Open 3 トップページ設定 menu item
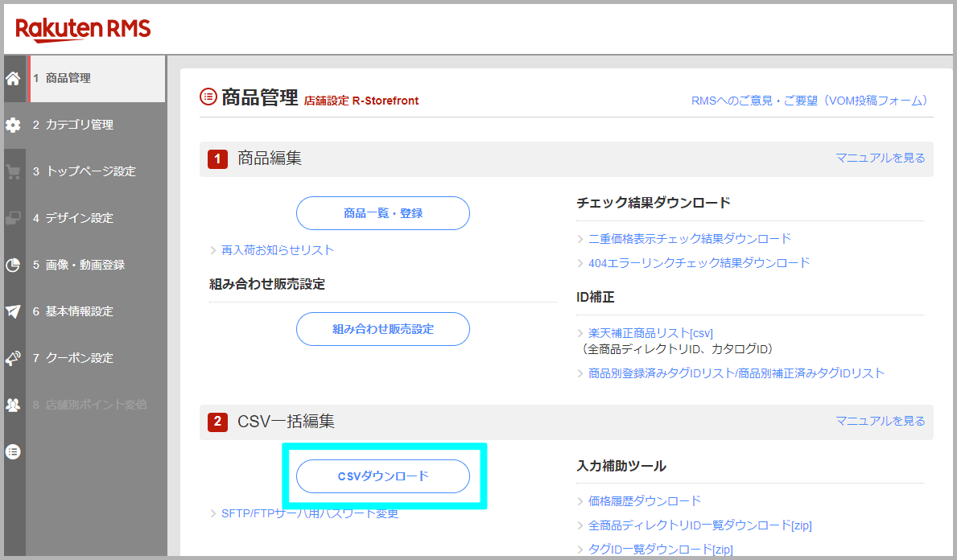Viewport: 957px width, 560px height. 85,171
